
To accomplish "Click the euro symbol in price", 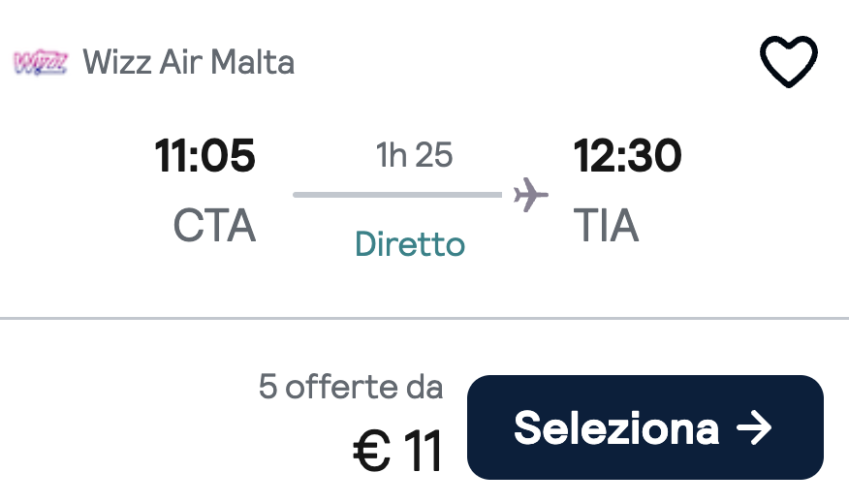I will click(x=371, y=451).
